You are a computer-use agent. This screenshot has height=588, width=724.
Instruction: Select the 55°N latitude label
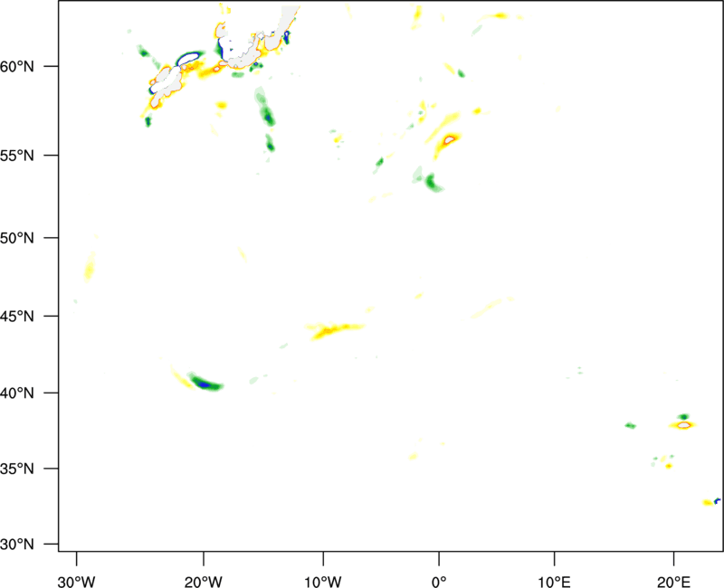[17, 156]
